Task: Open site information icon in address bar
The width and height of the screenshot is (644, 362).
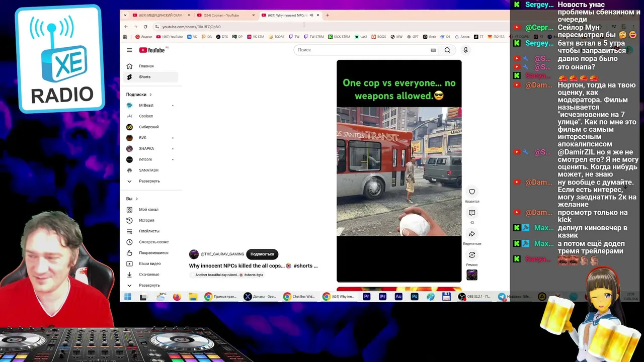Action: pos(157,27)
